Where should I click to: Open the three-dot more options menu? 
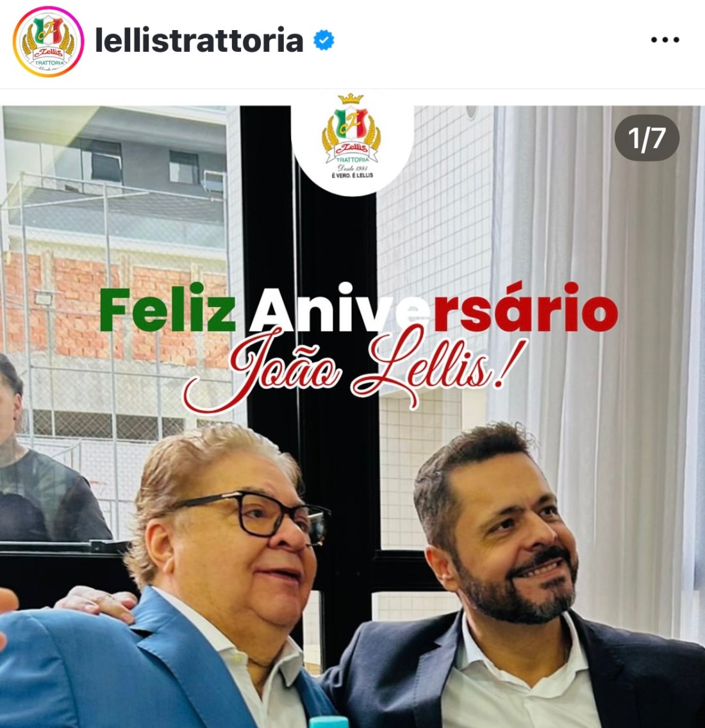click(665, 40)
